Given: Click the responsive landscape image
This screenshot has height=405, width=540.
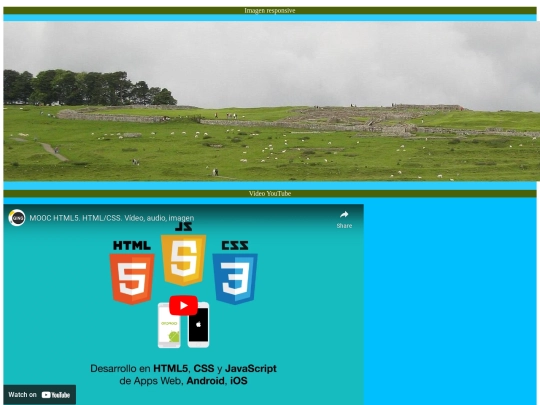Looking at the screenshot, I should (x=272, y=101).
